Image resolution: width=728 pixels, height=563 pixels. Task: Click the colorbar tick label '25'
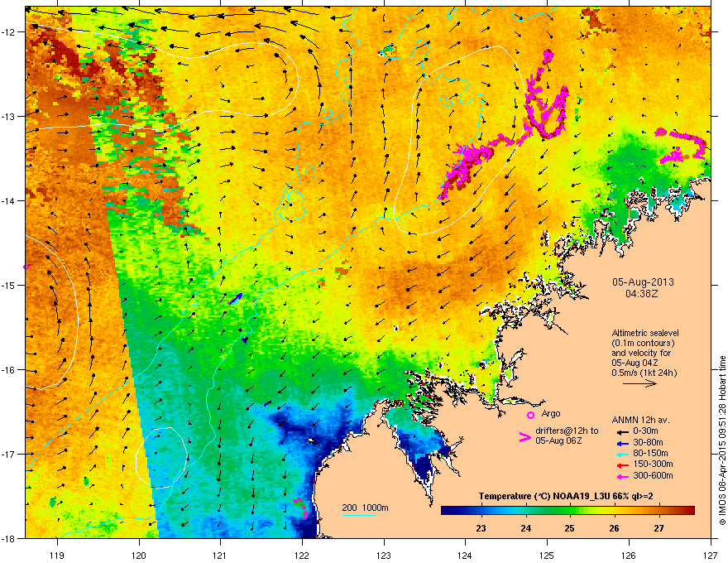[x=570, y=528]
